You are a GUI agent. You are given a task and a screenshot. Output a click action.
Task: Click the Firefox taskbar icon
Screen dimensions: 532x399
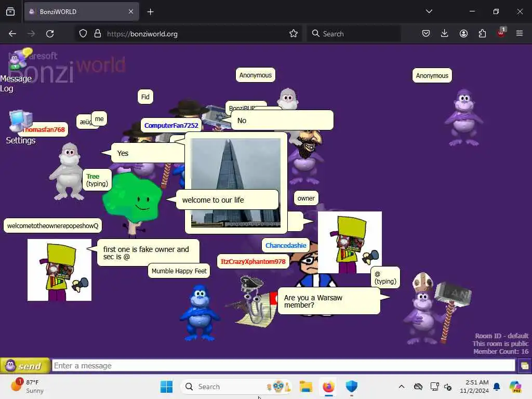pos(328,387)
